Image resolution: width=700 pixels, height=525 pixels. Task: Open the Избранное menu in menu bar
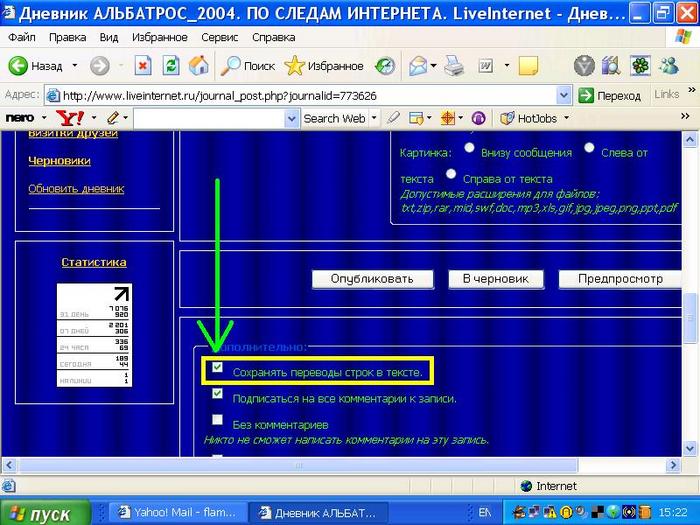pyautogui.click(x=159, y=37)
